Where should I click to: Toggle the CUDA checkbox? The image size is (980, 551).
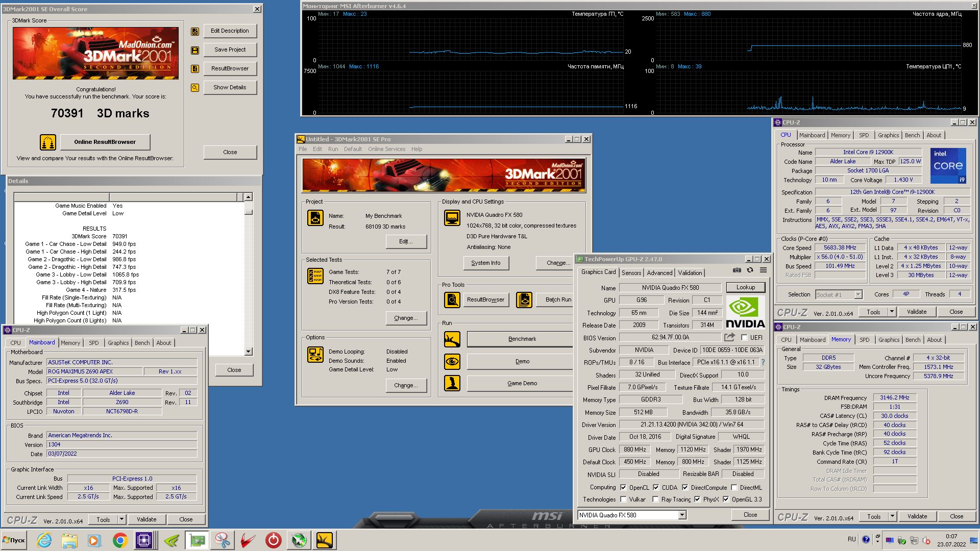[656, 488]
